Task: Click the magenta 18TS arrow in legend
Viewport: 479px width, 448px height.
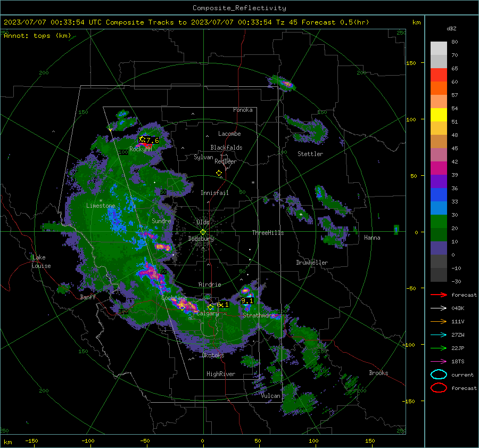Action: (439, 362)
